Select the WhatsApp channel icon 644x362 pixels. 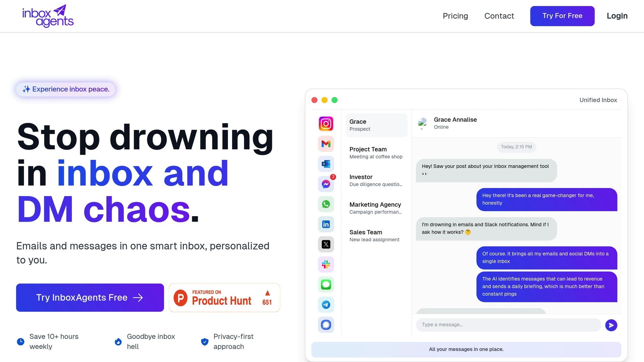point(326,204)
